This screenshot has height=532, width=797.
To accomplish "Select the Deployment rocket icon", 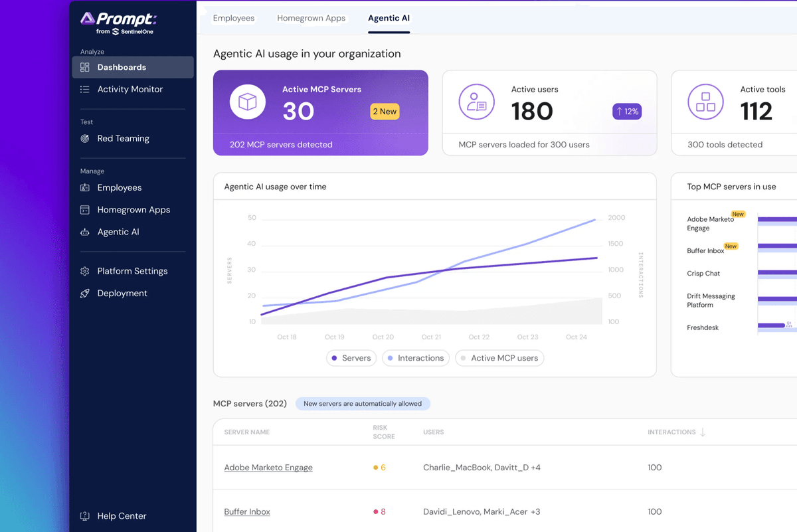I will pyautogui.click(x=84, y=294).
